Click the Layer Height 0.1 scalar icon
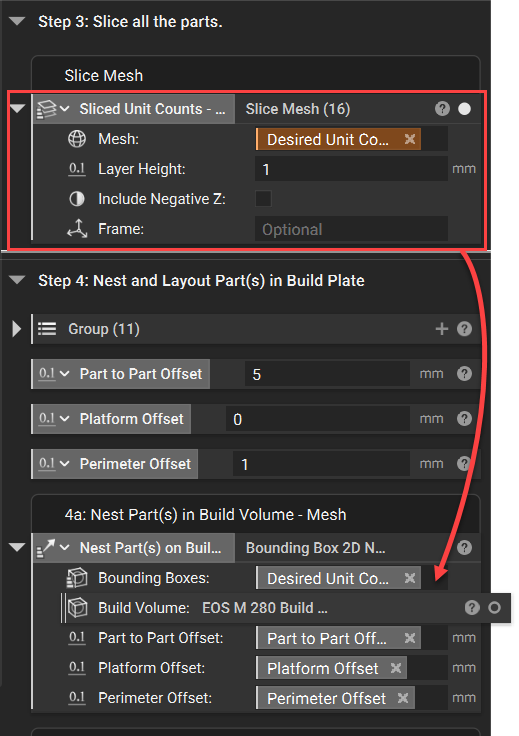Screen dimensions: 519x736 77,169
